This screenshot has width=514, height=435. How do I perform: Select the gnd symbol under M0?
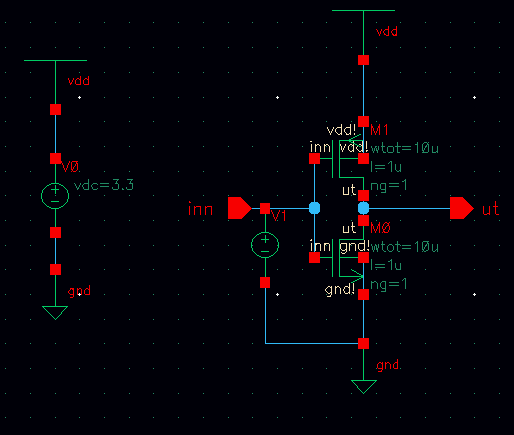tap(364, 387)
